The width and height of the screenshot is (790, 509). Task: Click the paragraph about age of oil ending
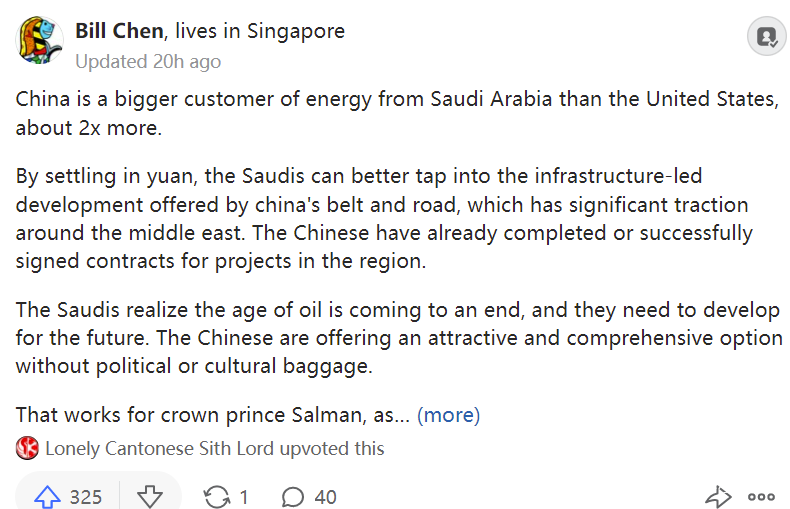398,338
